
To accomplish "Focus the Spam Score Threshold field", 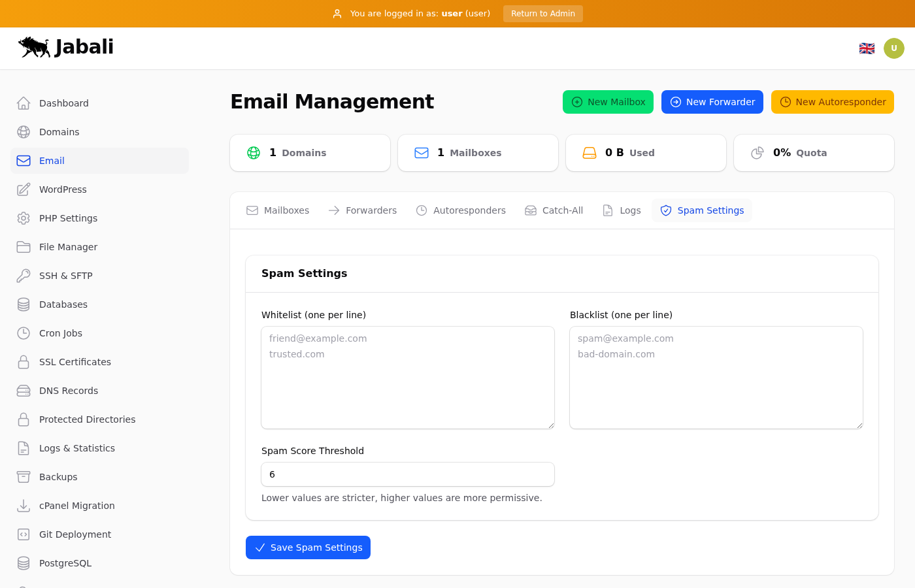I will [408, 474].
